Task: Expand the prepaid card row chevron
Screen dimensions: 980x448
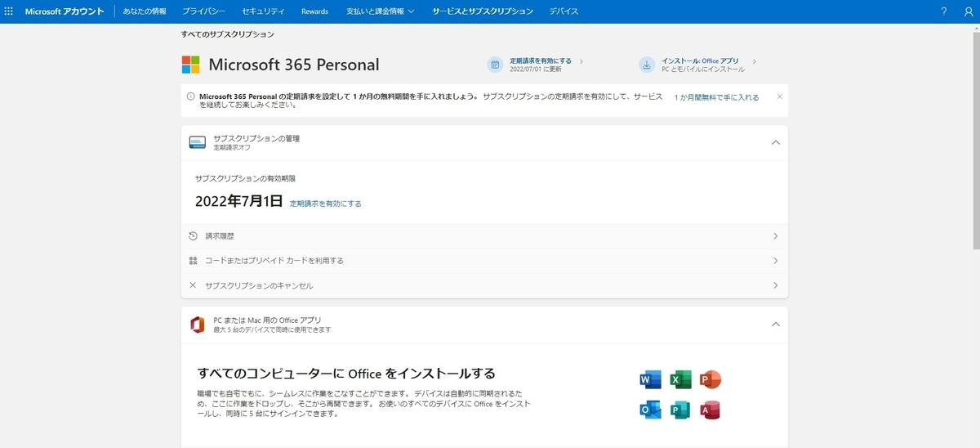Action: coord(775,261)
